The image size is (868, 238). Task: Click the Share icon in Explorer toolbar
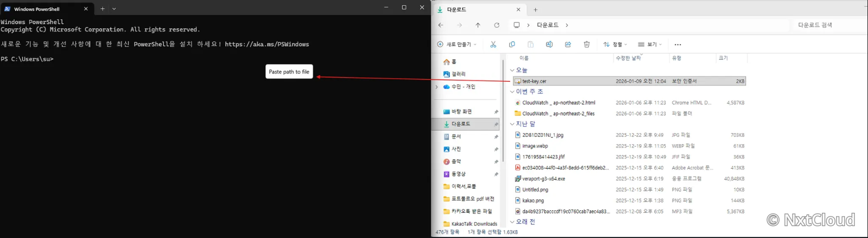pos(568,45)
